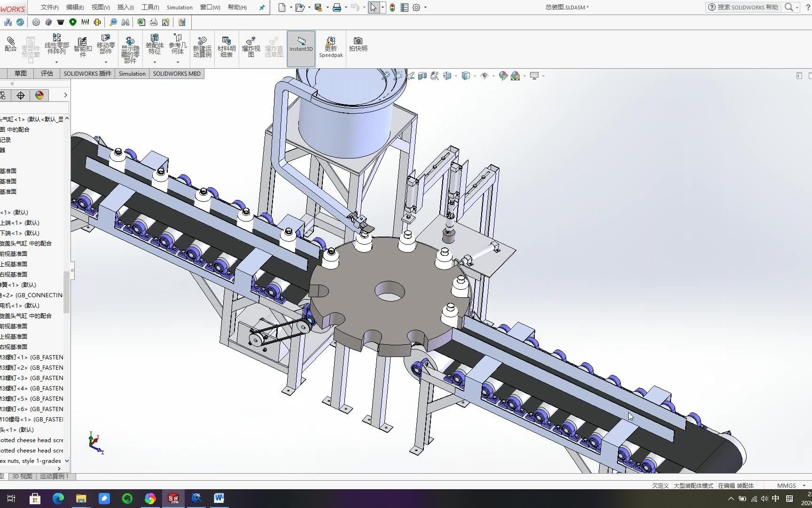
Task: Select Smart Fasteners (智能扣件) tool
Action: click(83, 47)
